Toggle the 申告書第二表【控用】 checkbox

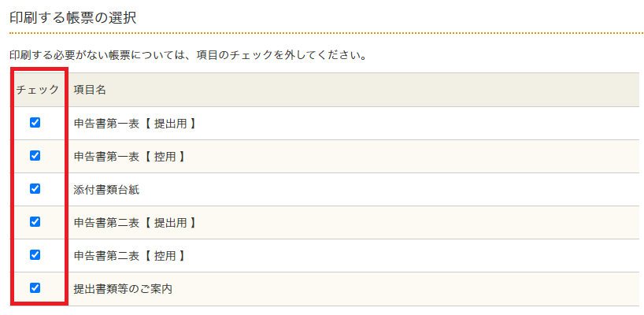(35, 254)
